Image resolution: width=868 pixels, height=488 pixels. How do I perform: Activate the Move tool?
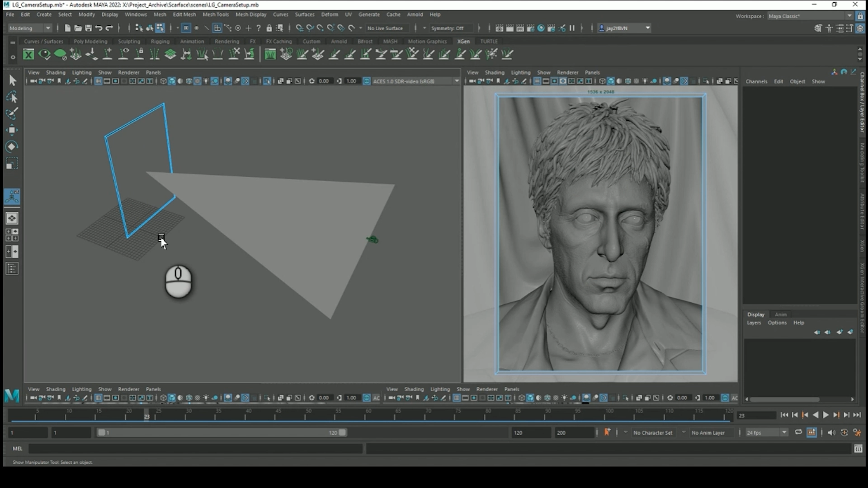coord(12,130)
